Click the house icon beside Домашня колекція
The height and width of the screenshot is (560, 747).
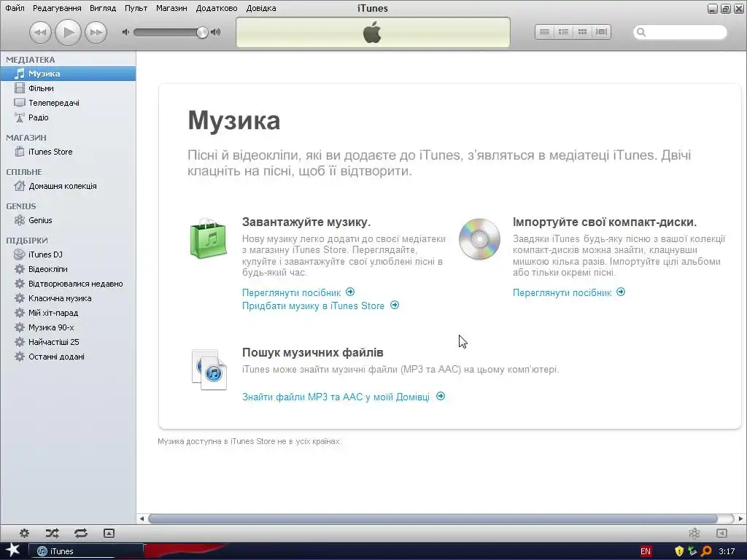click(x=20, y=186)
